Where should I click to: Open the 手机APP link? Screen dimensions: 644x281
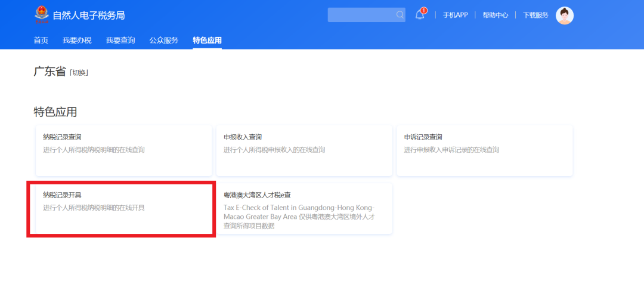(455, 15)
